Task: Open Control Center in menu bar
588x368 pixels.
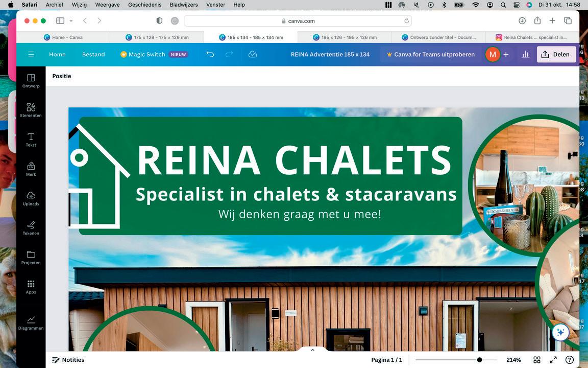Action: coord(516,5)
